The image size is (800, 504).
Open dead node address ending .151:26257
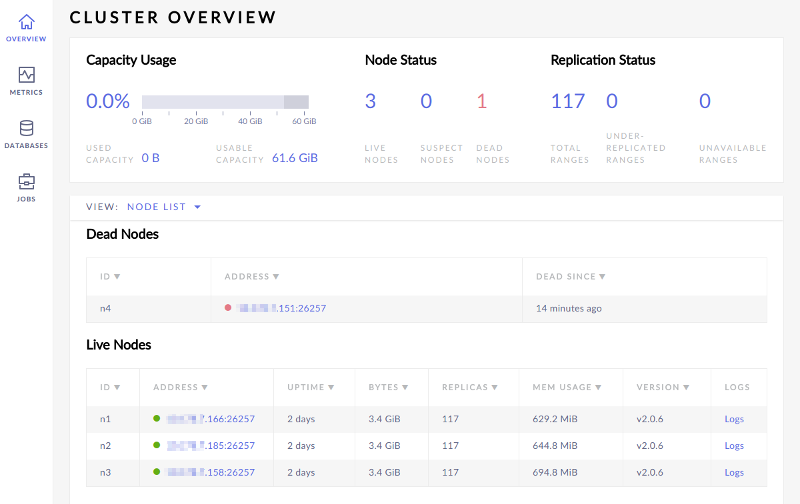click(281, 309)
